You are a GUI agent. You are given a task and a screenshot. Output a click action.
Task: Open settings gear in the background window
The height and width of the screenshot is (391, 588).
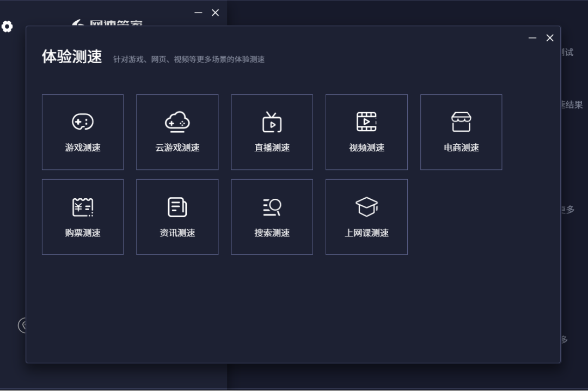[x=7, y=26]
